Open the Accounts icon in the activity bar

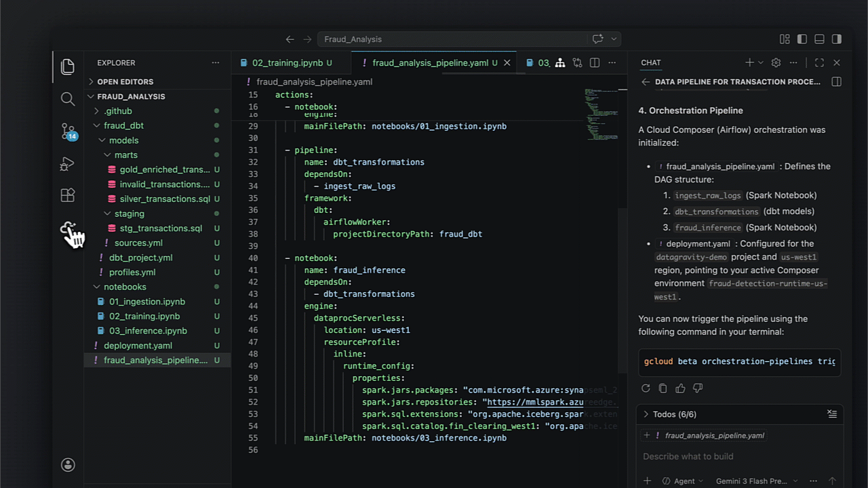pos(68,464)
